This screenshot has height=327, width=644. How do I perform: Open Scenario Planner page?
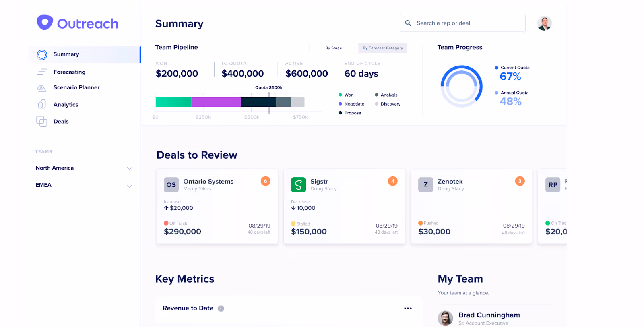(76, 87)
